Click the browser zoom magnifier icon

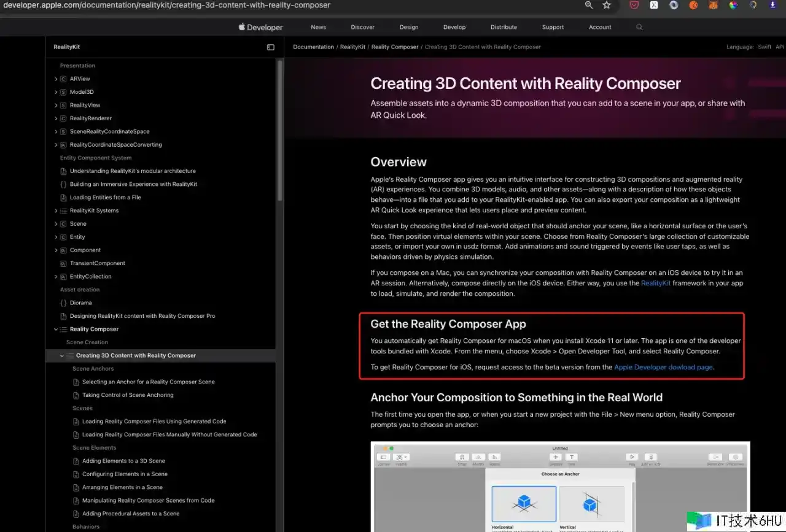tap(589, 5)
